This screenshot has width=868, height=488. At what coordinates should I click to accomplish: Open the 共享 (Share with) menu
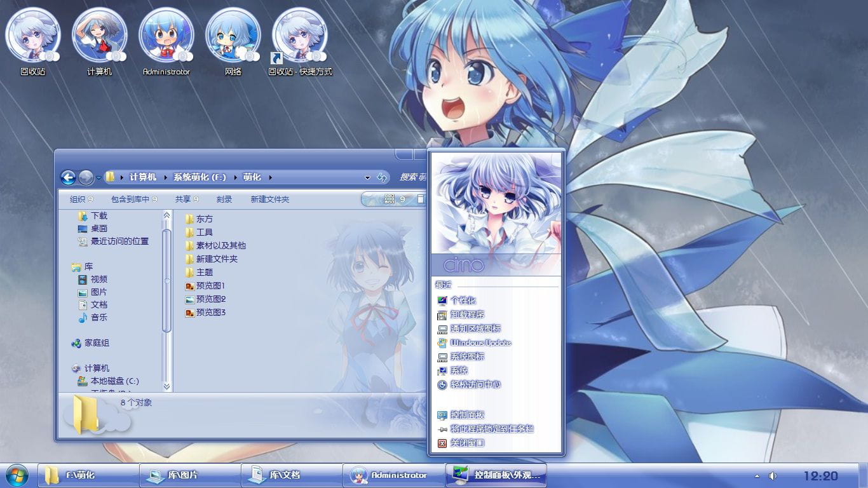(x=182, y=199)
